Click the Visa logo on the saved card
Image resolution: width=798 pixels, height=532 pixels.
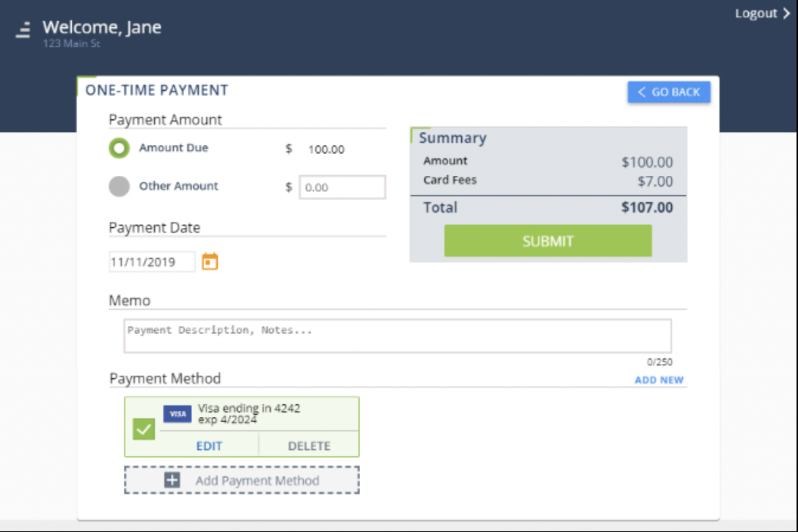pyautogui.click(x=177, y=413)
